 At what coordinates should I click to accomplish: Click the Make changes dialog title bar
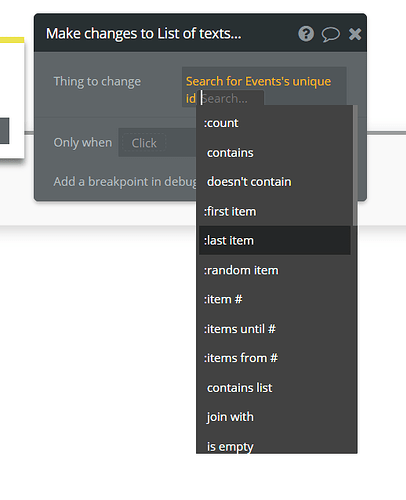[167, 33]
